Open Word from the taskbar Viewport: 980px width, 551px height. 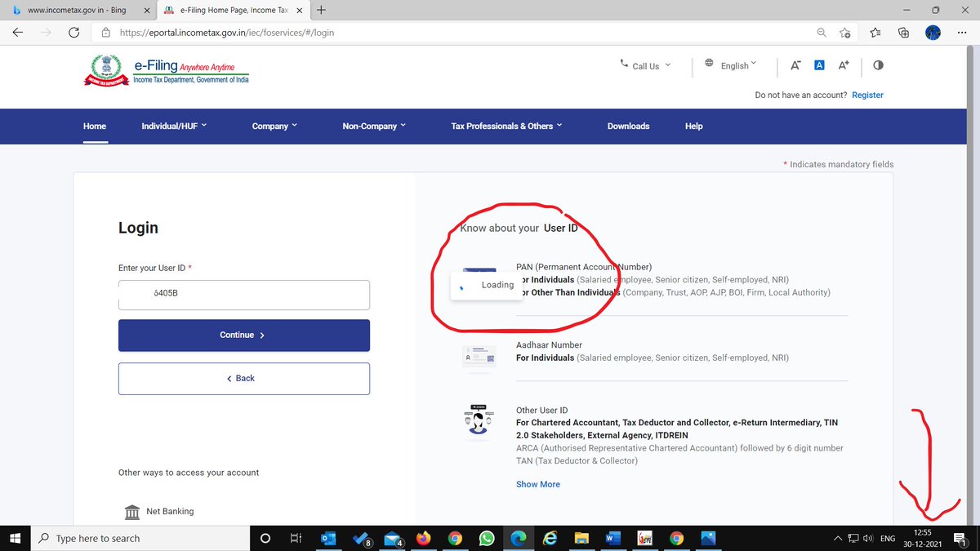tap(613, 538)
